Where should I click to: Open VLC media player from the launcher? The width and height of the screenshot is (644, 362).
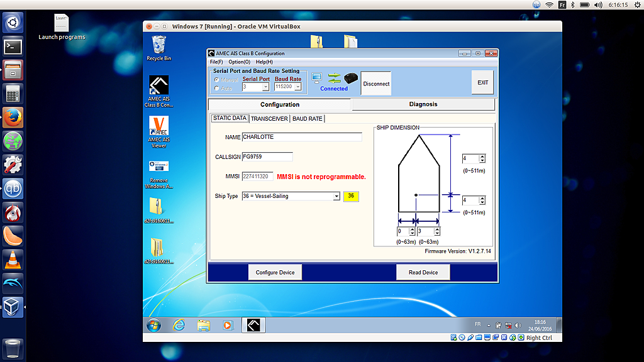(x=13, y=260)
